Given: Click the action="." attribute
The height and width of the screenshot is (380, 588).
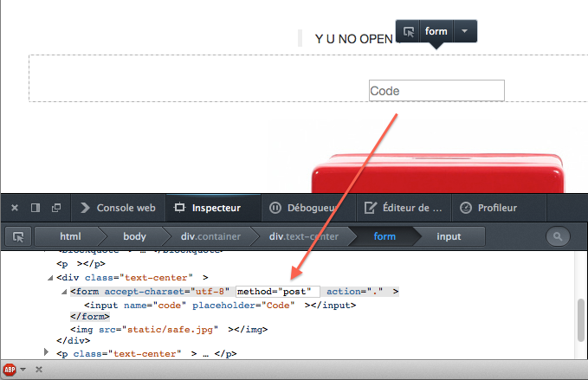Looking at the screenshot, I should click(x=355, y=292).
